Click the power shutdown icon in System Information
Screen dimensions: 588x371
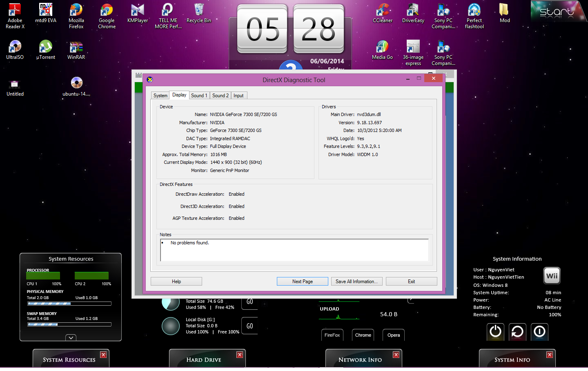point(496,331)
